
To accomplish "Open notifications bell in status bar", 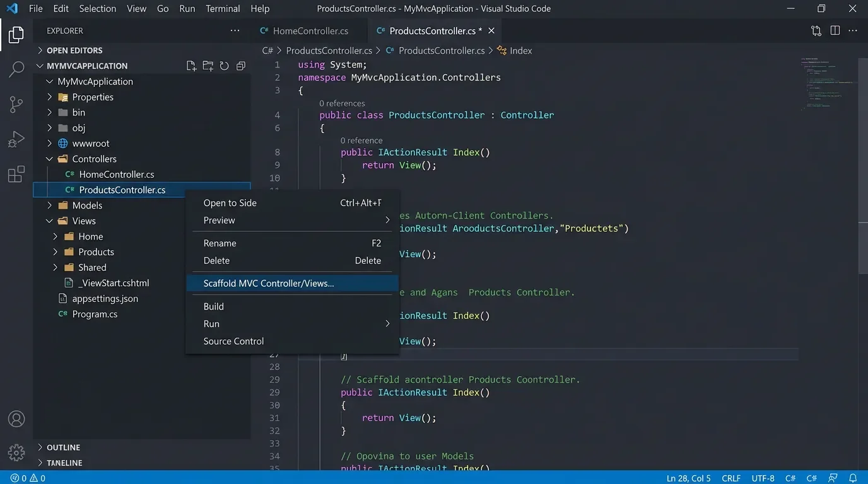I will click(x=853, y=478).
